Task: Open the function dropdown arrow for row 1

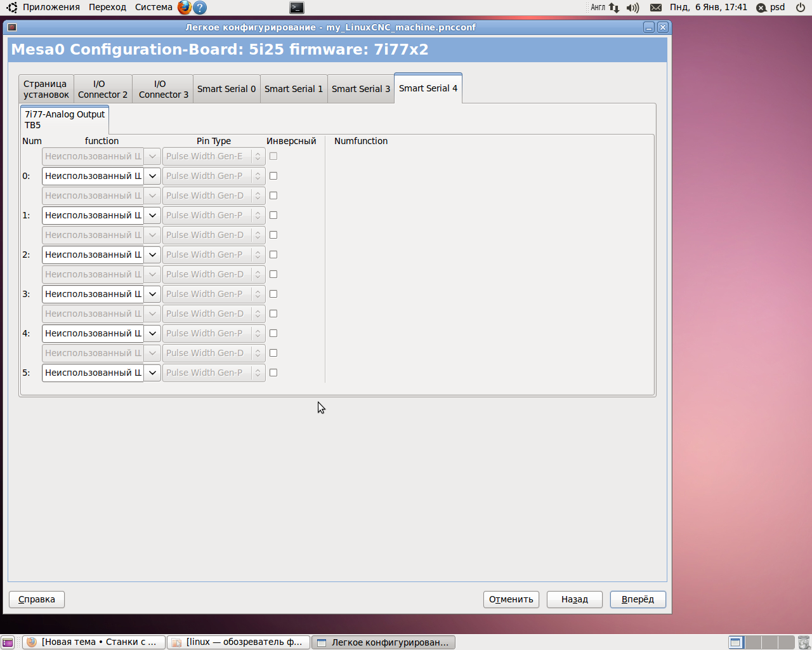Action: coord(152,215)
